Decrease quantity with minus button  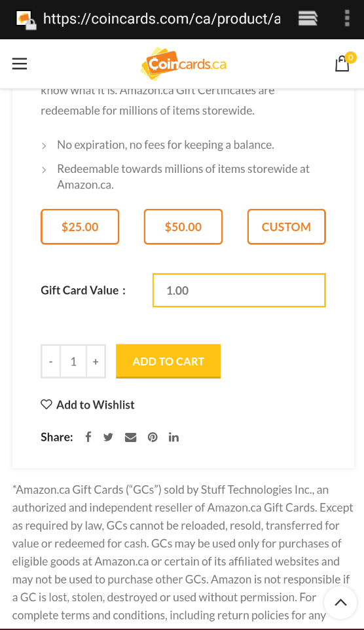[50, 361]
